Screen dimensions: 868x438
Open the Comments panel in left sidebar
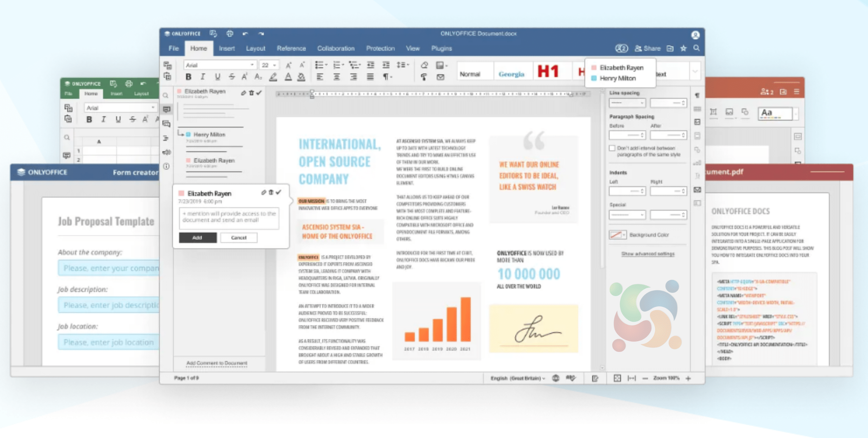(x=167, y=109)
